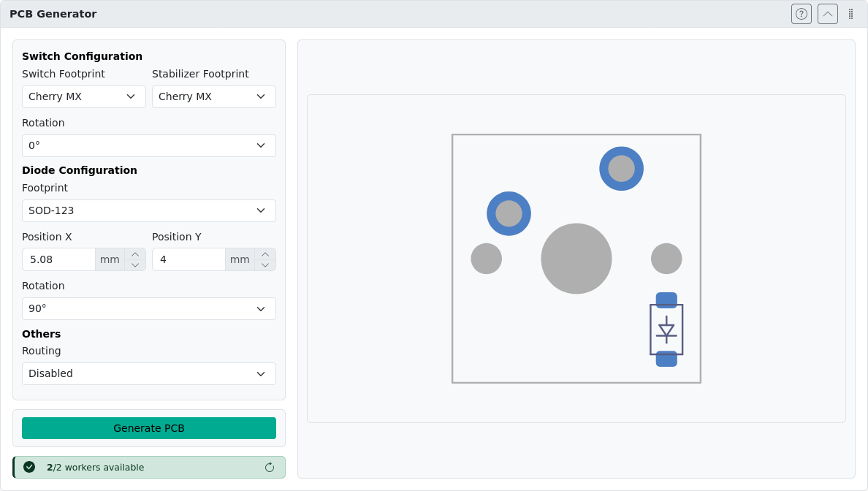Screen dimensions: 868x491
Task: Open the Stabilizer Footprint dropdown
Action: 213,96
